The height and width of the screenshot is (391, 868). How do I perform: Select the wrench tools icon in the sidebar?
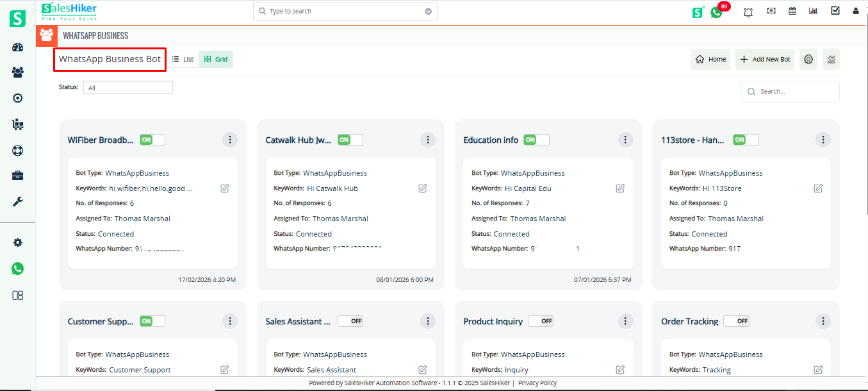[17, 201]
